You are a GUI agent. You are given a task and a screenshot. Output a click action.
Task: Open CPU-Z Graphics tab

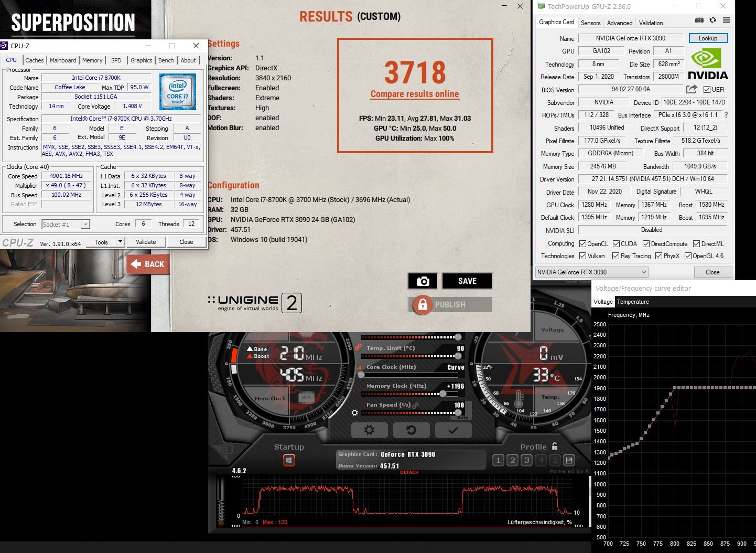pyautogui.click(x=142, y=60)
